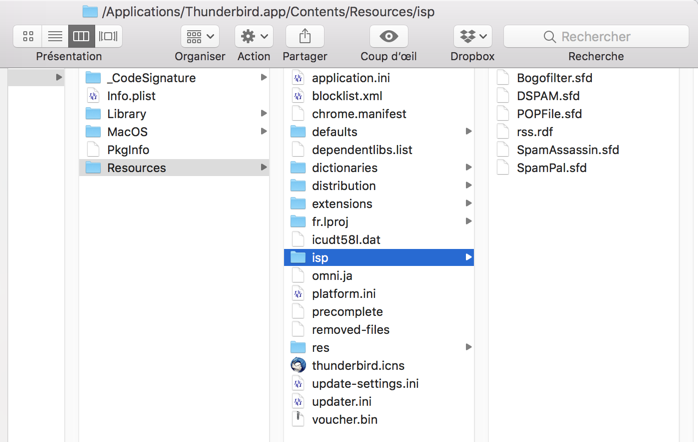The width and height of the screenshot is (698, 442).
Task: Click the Rechercher search field
Action: pos(596,36)
